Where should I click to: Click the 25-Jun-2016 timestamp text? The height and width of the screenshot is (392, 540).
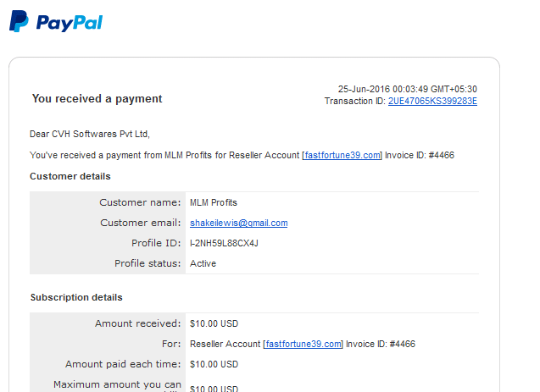click(x=408, y=89)
